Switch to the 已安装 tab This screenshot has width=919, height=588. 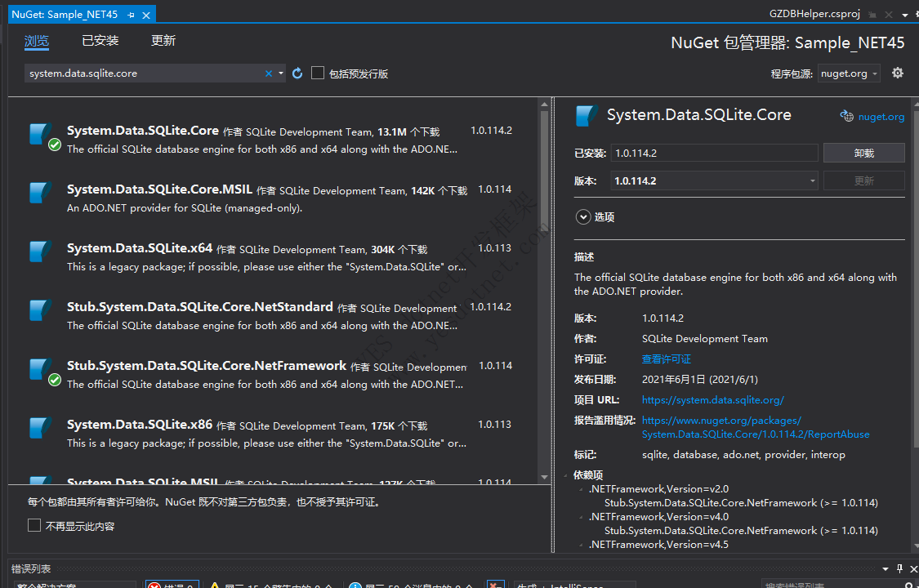pos(100,40)
